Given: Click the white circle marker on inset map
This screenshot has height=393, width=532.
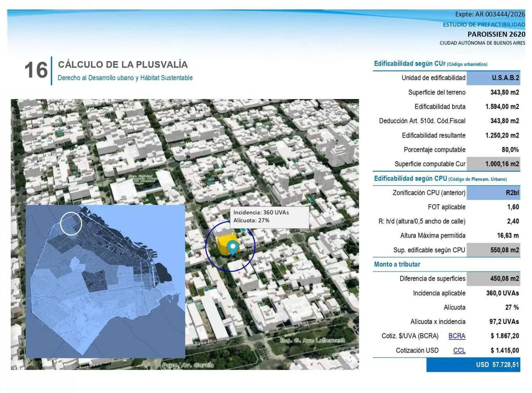Looking at the screenshot, I should 71,223.
